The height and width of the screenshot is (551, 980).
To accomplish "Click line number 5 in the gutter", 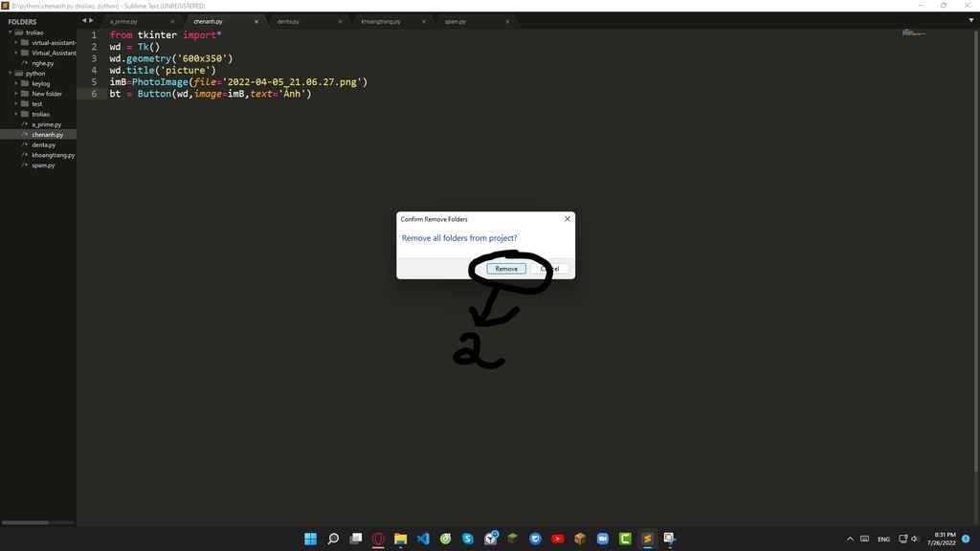I will pos(95,82).
